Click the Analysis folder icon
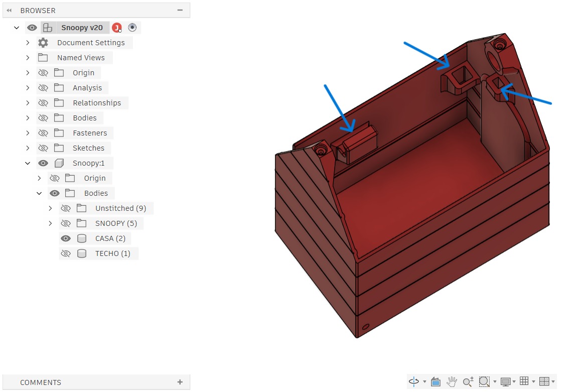The height and width of the screenshot is (392, 581). tap(59, 87)
